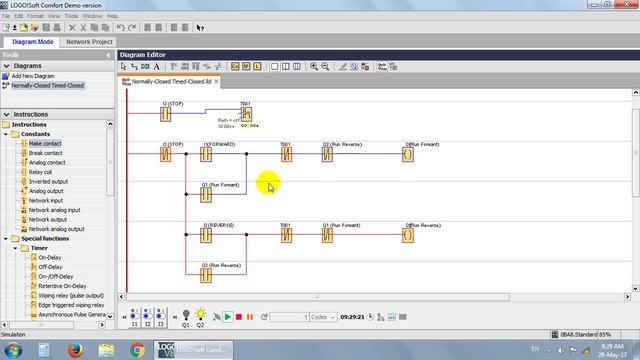Click the Open file folder icon
This screenshot has height=360, width=640.
pos(24,27)
